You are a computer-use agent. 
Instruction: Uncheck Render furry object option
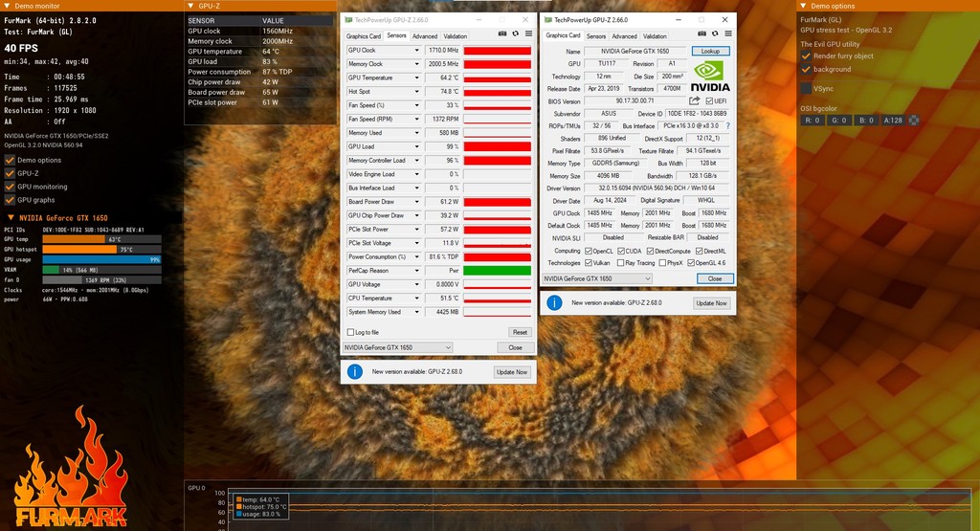pyautogui.click(x=806, y=55)
